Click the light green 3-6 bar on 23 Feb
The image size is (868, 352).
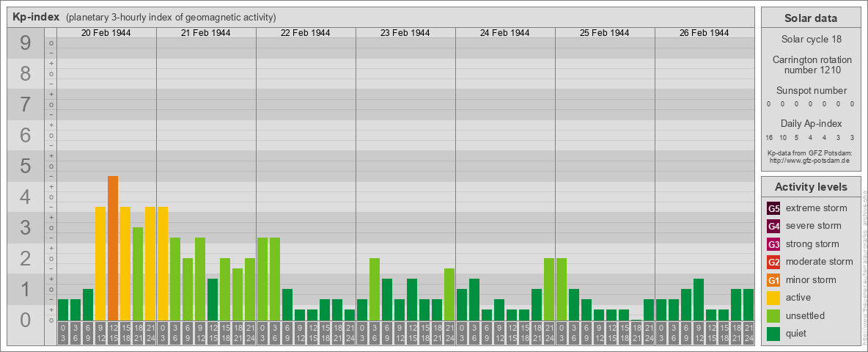(374, 290)
